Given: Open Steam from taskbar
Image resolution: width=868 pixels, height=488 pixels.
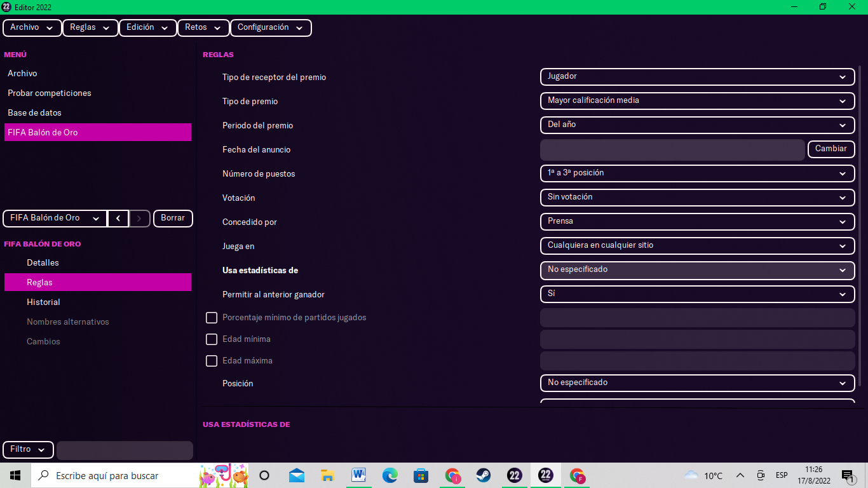Looking at the screenshot, I should 483,475.
